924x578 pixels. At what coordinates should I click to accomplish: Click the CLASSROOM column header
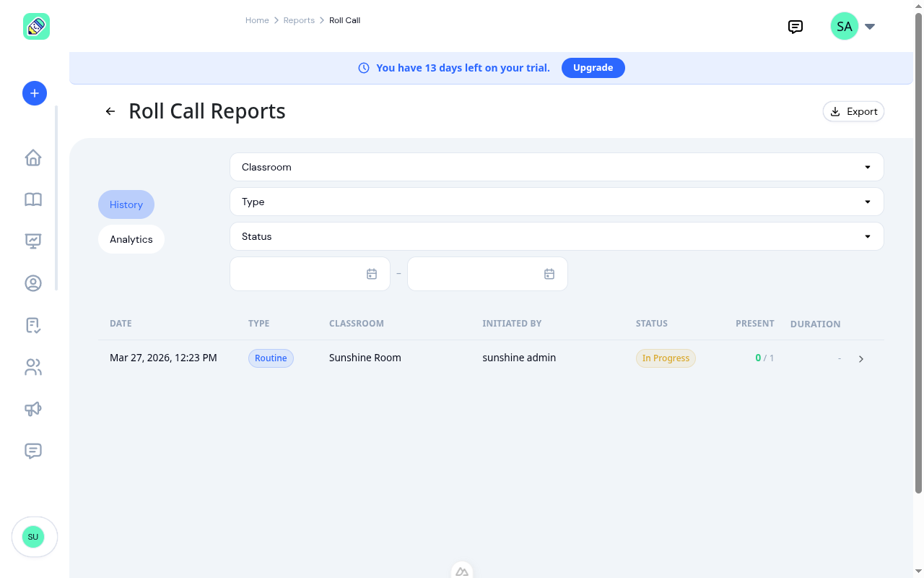(x=357, y=324)
